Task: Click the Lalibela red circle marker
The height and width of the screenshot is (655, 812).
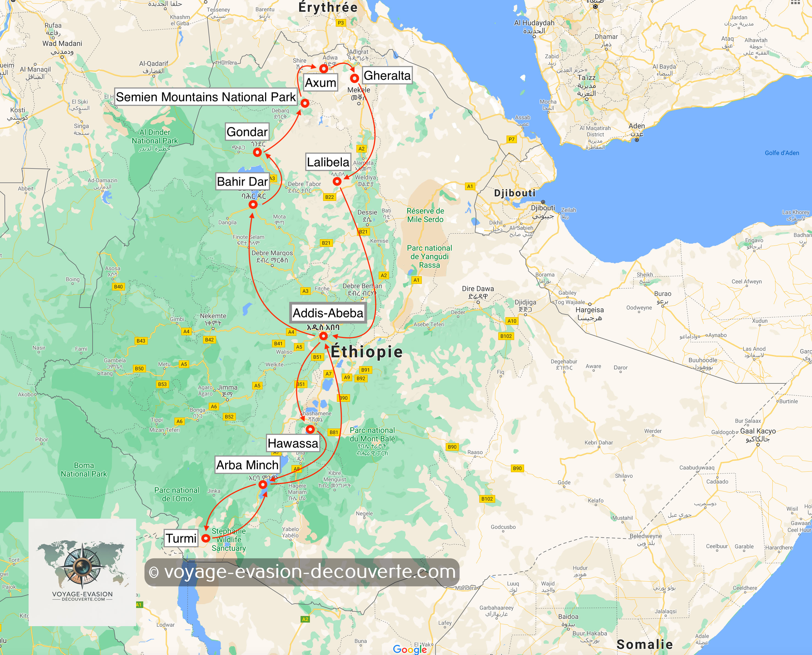Action: pyautogui.click(x=337, y=181)
